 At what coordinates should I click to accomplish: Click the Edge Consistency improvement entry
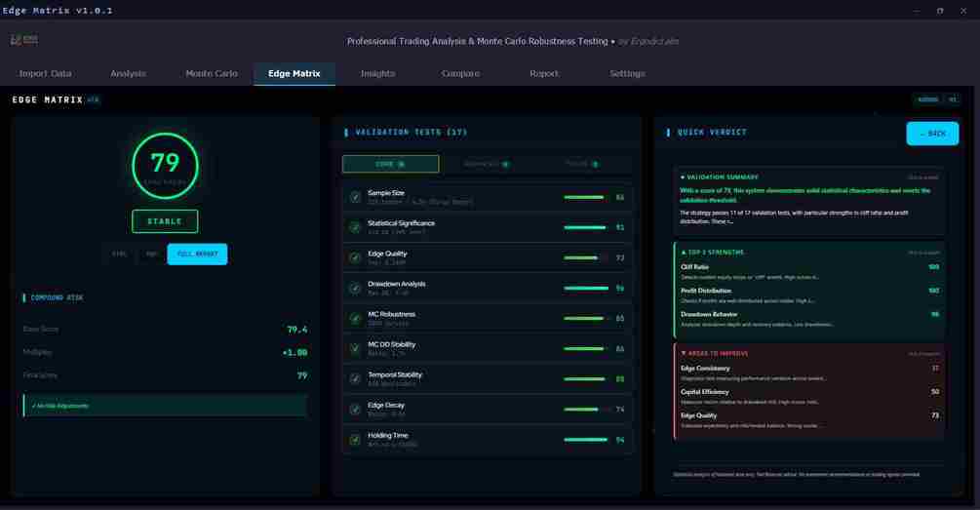click(x=810, y=373)
